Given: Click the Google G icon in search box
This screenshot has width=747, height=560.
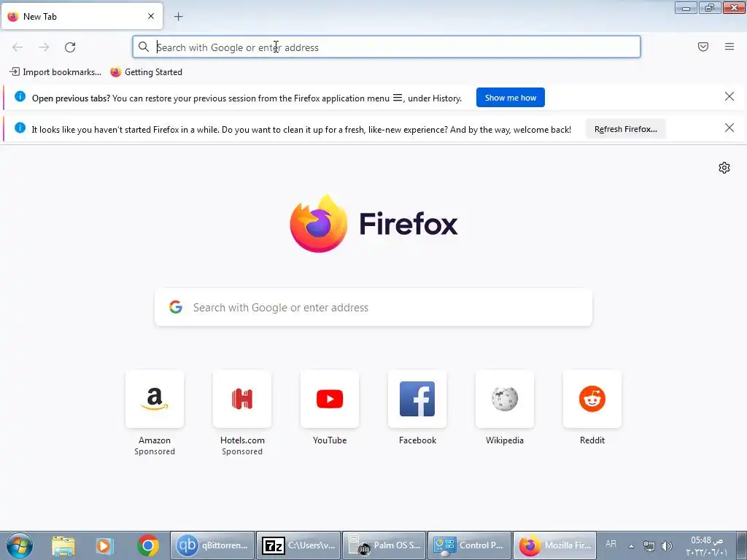Looking at the screenshot, I should (x=176, y=307).
